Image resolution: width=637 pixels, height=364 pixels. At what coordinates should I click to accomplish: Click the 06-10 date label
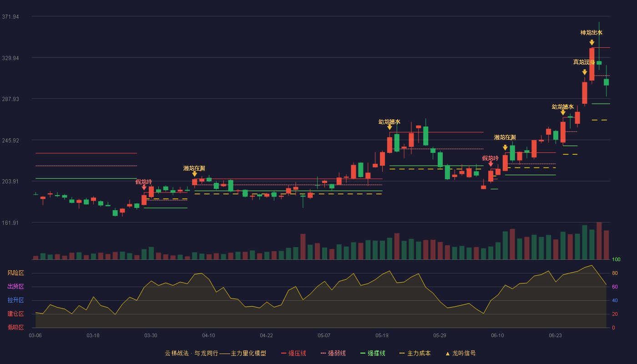click(x=497, y=335)
